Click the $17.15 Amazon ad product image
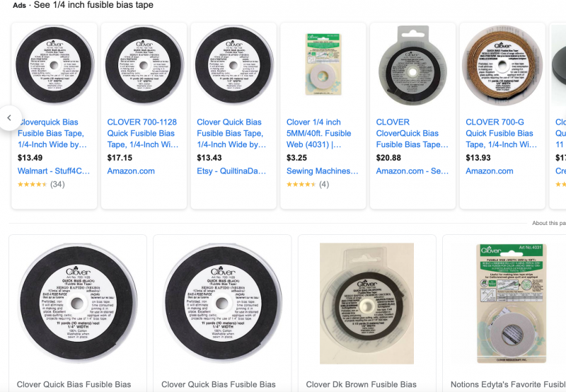This screenshot has width=566, height=392. pos(143,65)
